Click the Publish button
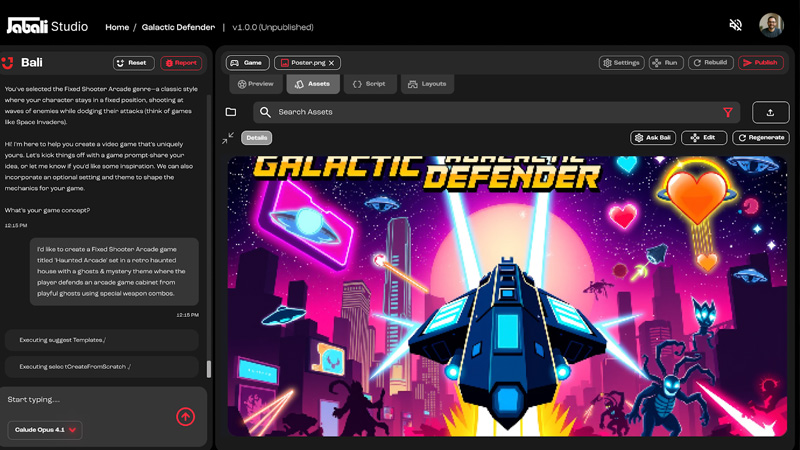This screenshot has height=450, width=800. (x=760, y=63)
